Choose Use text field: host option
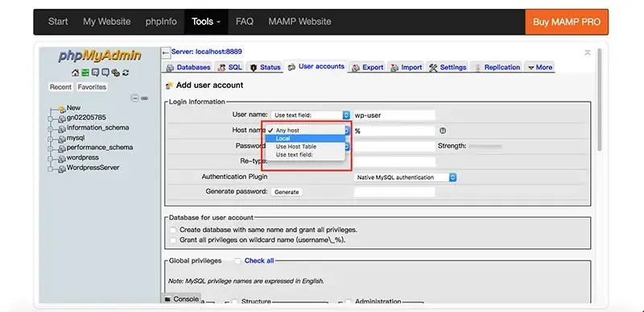The image size is (644, 312). point(305,155)
